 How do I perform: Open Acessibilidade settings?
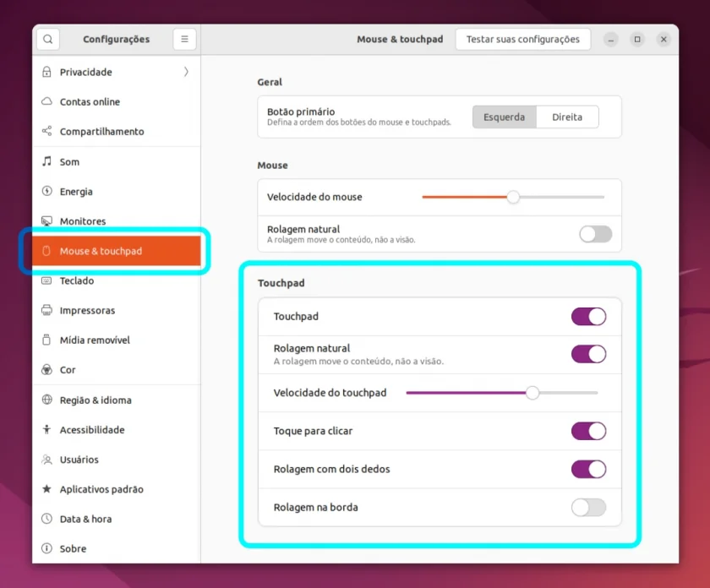(117, 430)
